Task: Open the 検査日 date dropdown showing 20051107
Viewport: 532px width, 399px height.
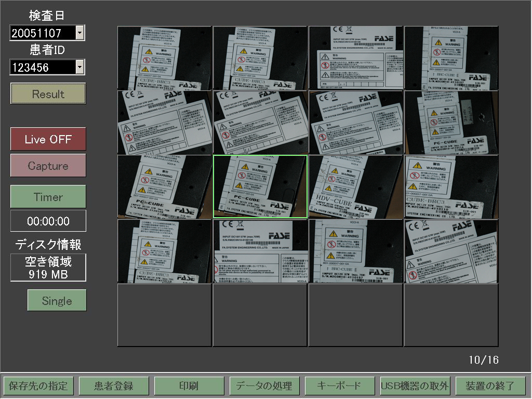Action: (79, 33)
